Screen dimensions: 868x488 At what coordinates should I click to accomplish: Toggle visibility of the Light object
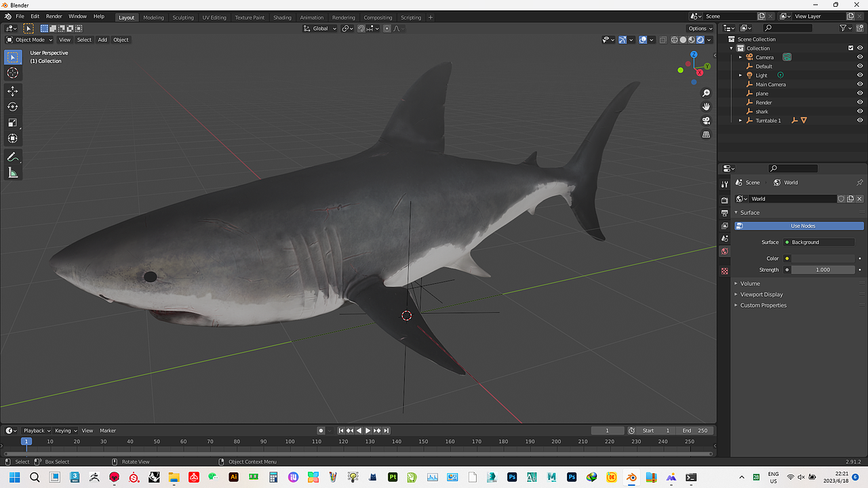pyautogui.click(x=860, y=75)
